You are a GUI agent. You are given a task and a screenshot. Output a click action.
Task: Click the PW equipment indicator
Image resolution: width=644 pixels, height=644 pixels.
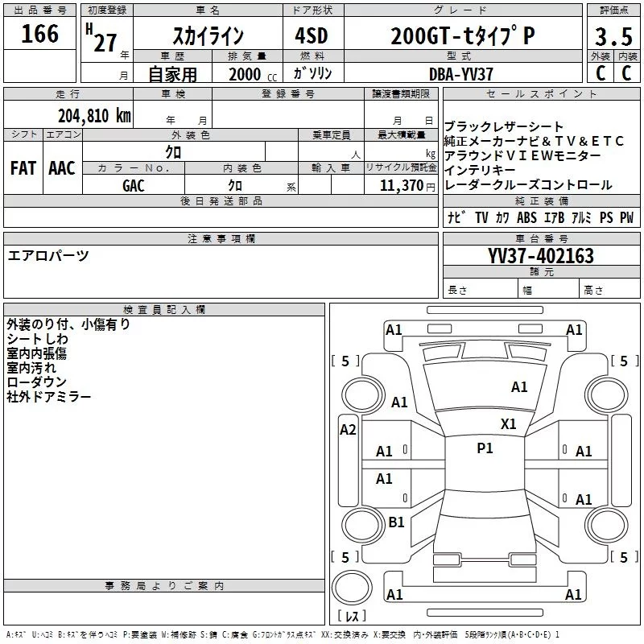point(626,217)
